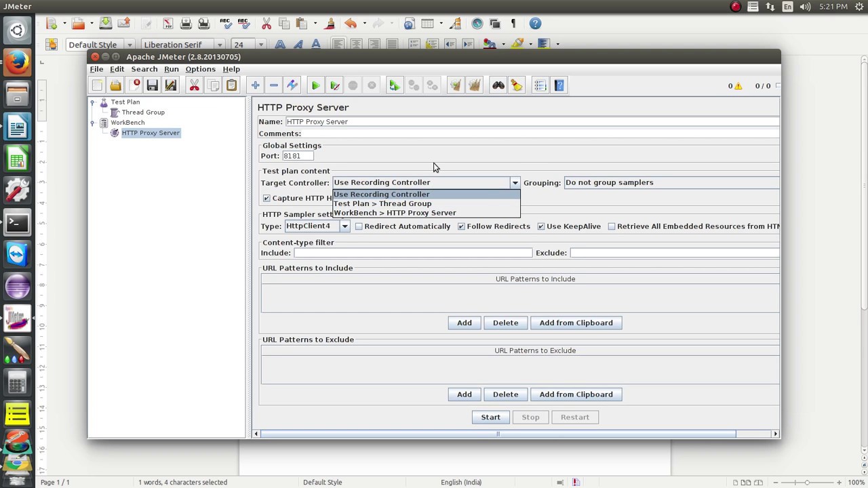The height and width of the screenshot is (488, 868).
Task: Toggle the Capture HTTP Headers checkbox
Action: [x=267, y=198]
